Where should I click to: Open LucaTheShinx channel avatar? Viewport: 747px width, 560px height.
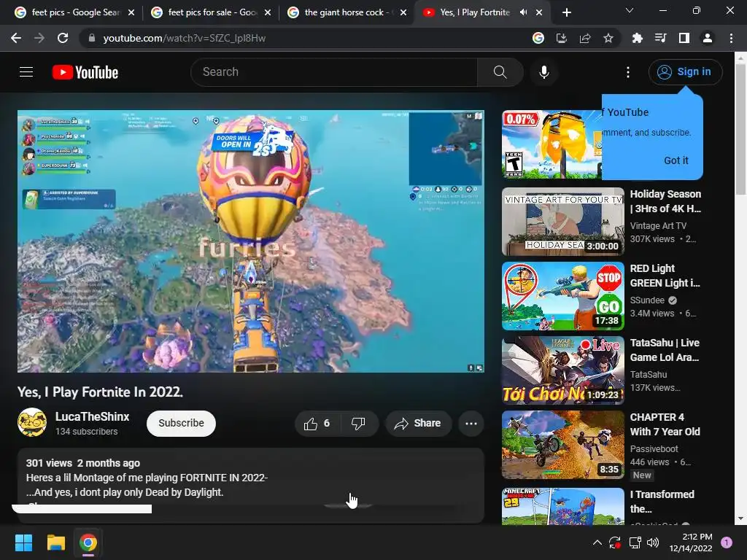tap(32, 422)
